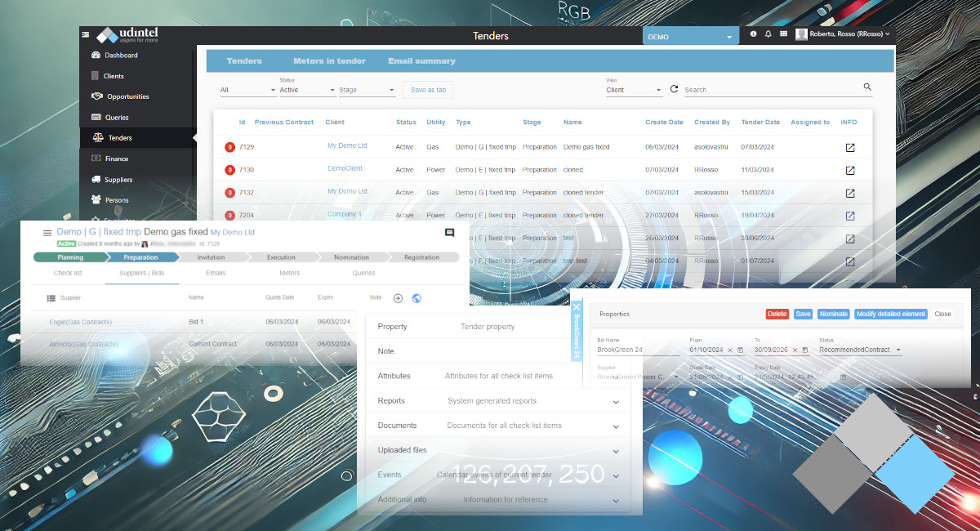Clear the From date 01/10/2024
The image size is (980, 531).
coord(729,350)
